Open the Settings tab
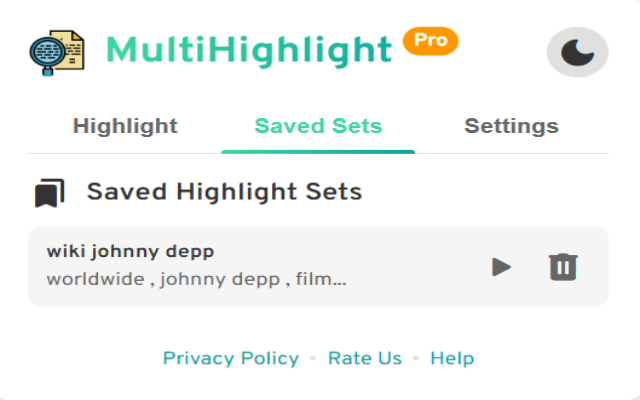Screen dimensions: 640x400 [511, 127]
